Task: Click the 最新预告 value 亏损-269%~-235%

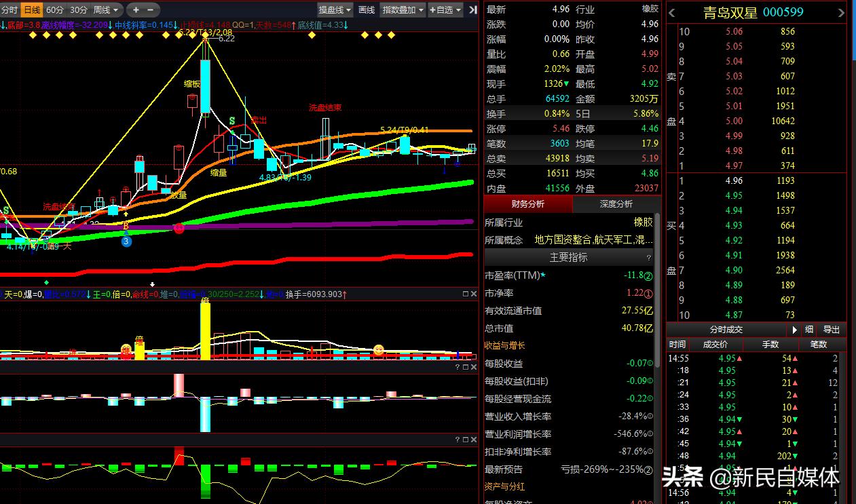Action: [601, 469]
